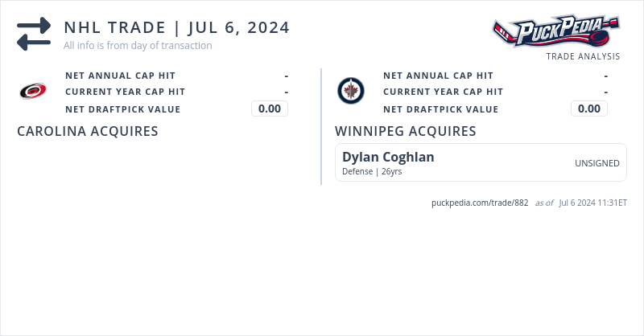The height and width of the screenshot is (336, 644).
Task: Click the Carolina Acquires heading
Action: (x=87, y=131)
